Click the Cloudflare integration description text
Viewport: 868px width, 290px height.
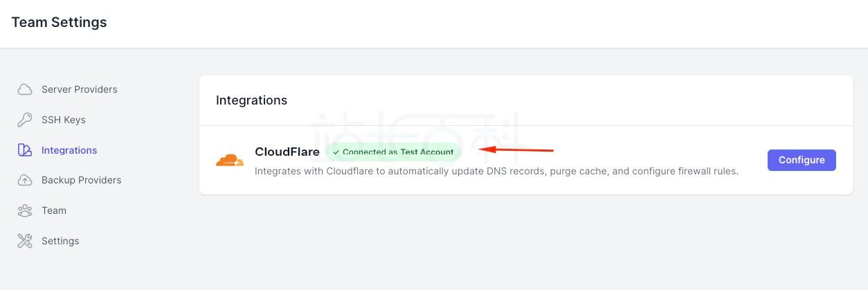496,171
